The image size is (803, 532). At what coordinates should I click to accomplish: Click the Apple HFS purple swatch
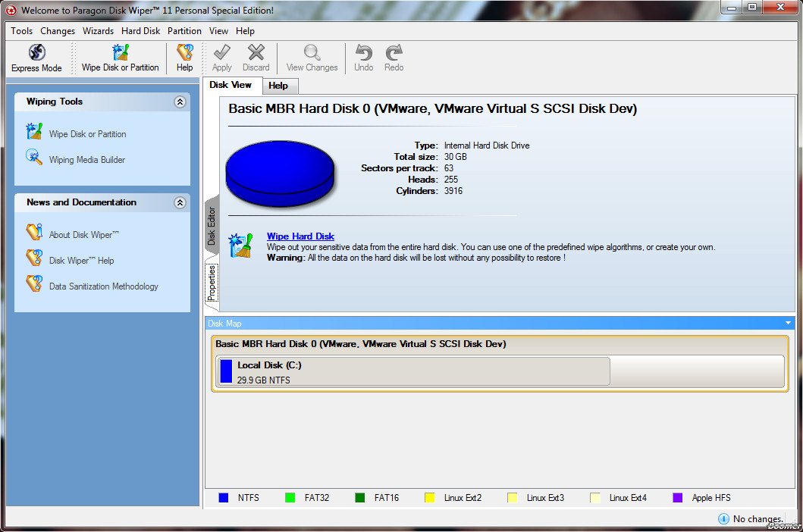coord(678,498)
